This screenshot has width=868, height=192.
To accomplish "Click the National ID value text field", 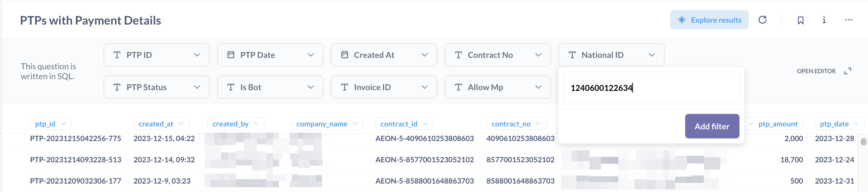I will pyautogui.click(x=651, y=88).
